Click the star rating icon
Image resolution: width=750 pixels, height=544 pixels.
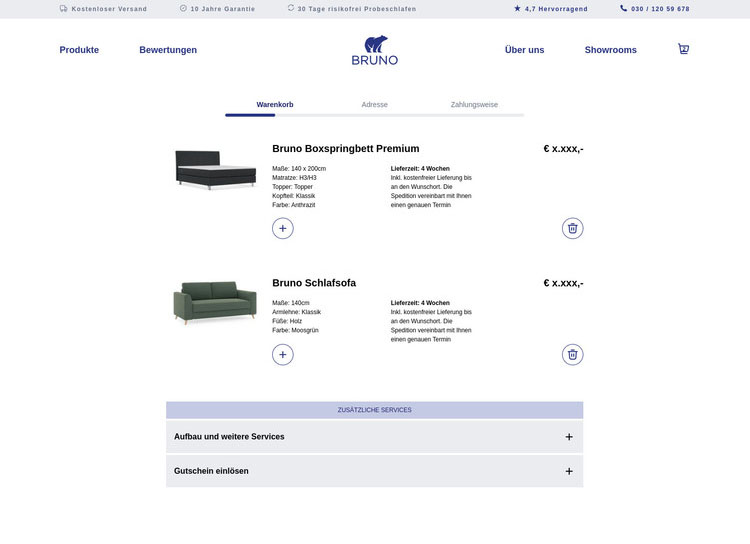[517, 8]
